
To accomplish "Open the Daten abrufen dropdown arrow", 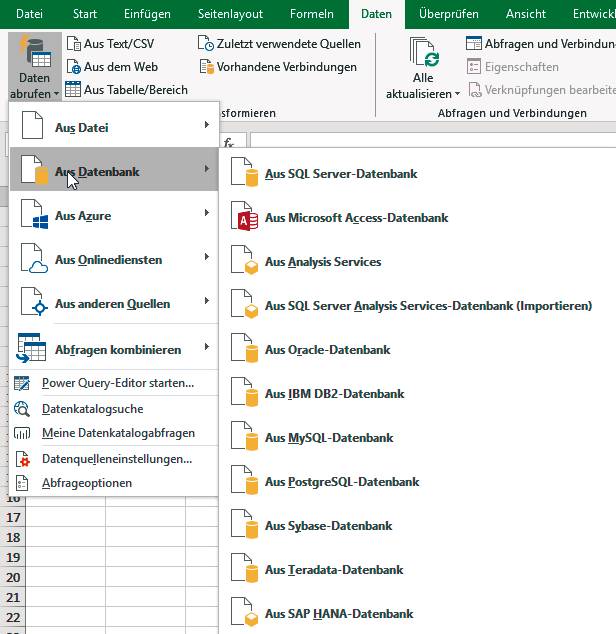I will click(x=56, y=94).
